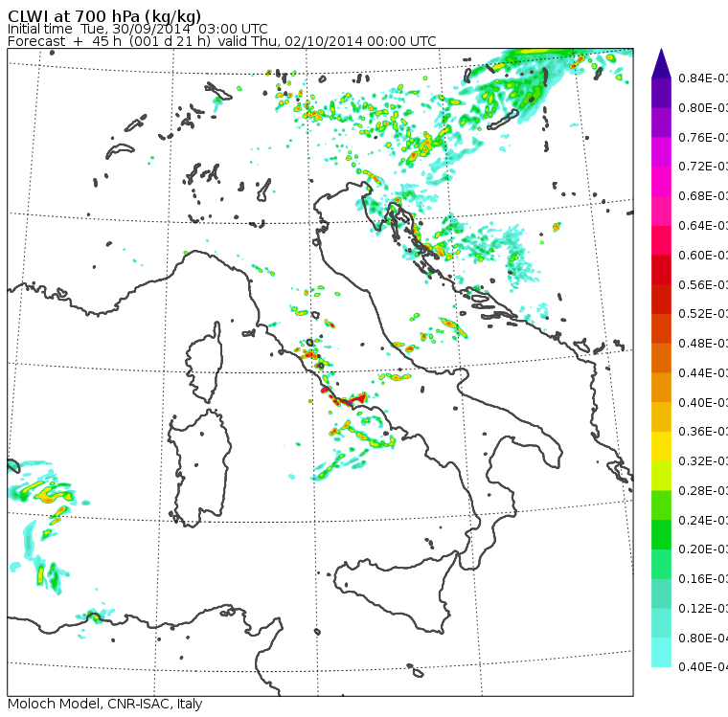Click the 'Forecast + 45 h' validity line

[x=222, y=41]
